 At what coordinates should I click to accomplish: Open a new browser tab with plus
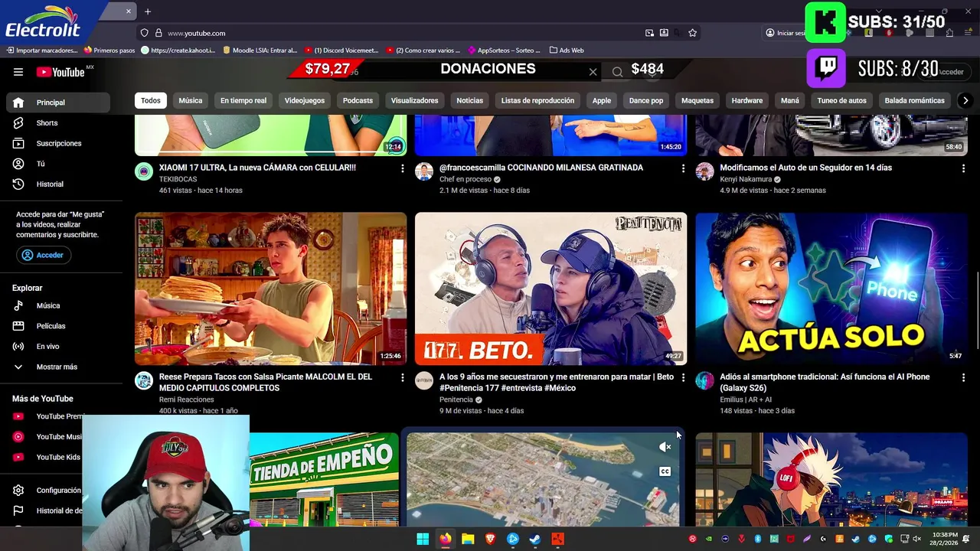(x=148, y=11)
